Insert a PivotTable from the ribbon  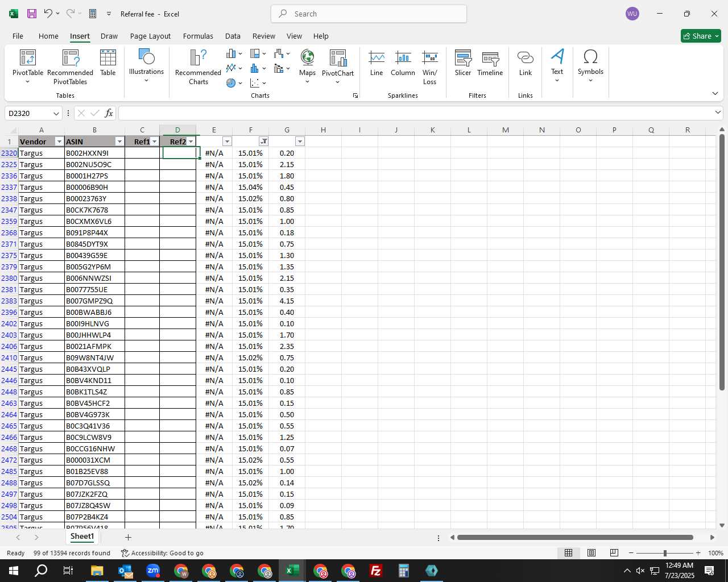(x=28, y=67)
